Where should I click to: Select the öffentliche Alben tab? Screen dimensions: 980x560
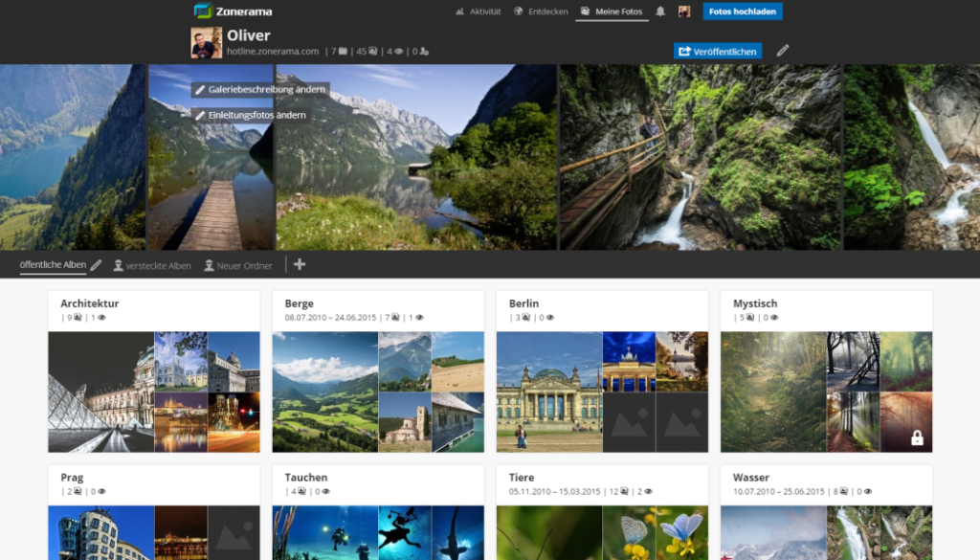coord(53,265)
